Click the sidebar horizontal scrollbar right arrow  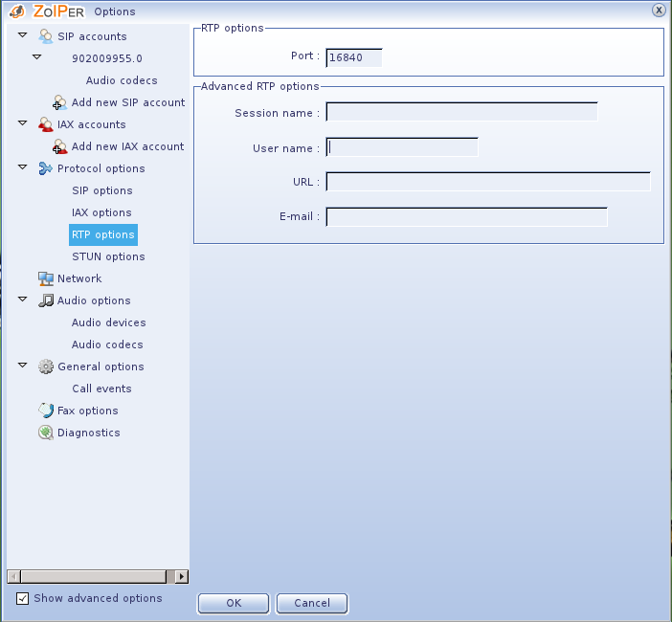[183, 577]
